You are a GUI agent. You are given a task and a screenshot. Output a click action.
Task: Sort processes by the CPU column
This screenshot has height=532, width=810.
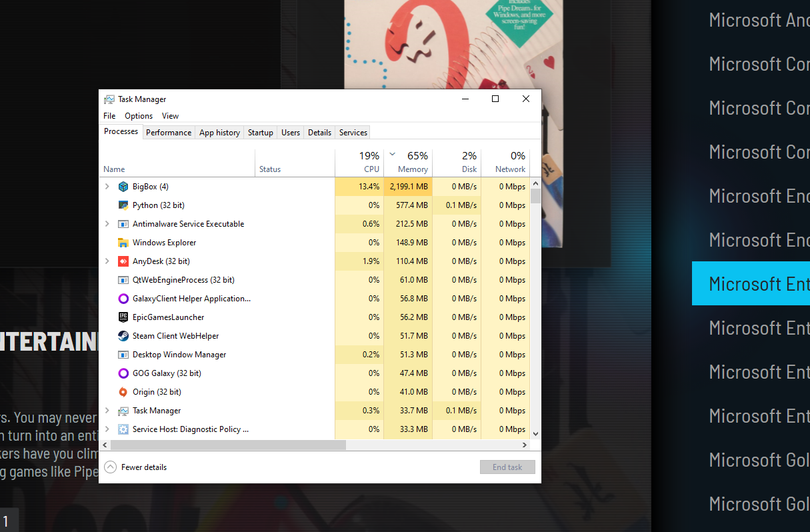pyautogui.click(x=359, y=163)
